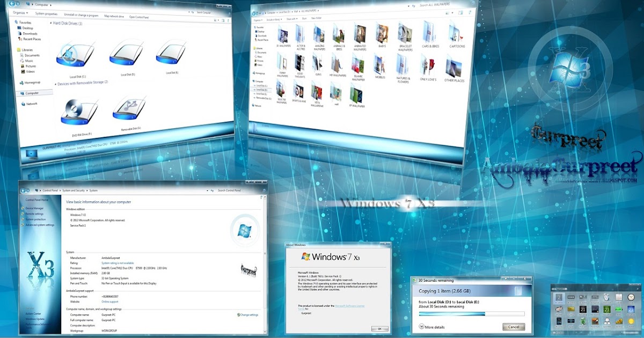This screenshot has width=644, height=338.
Task: Click OK in About Windows dialog
Action: (379, 328)
